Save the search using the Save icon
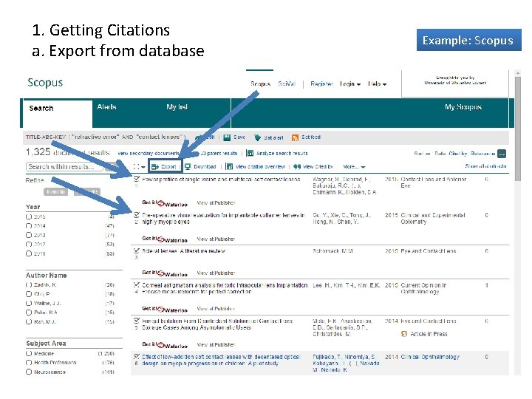The width and height of the screenshot is (532, 399). pyautogui.click(x=227, y=137)
